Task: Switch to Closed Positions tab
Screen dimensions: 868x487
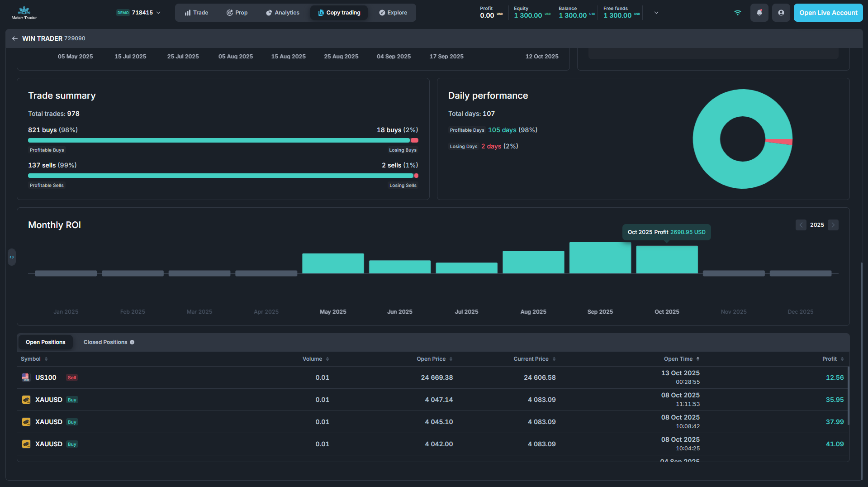Action: [x=105, y=342]
